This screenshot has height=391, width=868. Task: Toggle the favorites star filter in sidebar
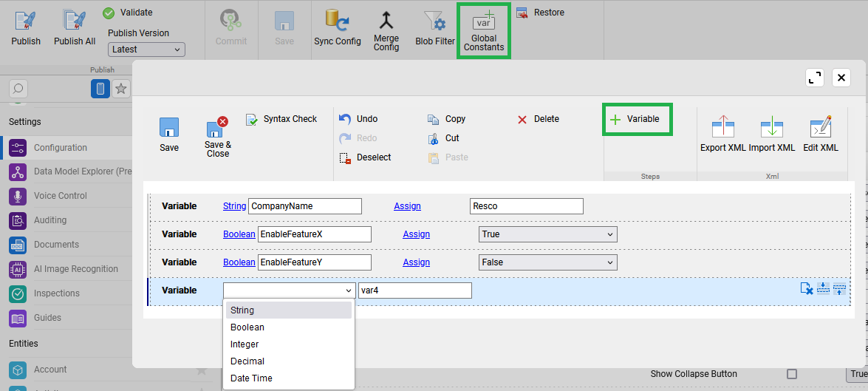[121, 89]
